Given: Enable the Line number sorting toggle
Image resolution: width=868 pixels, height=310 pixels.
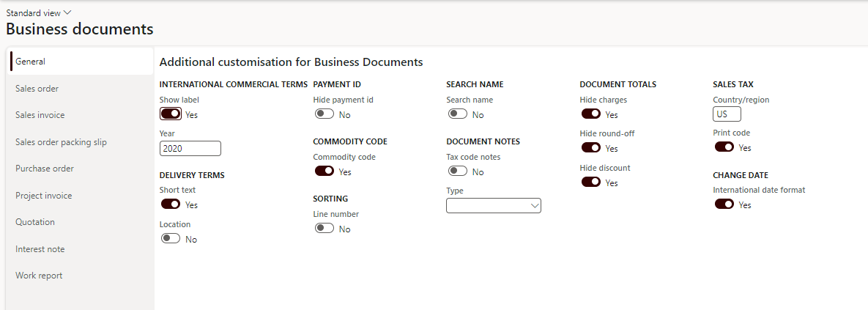Looking at the screenshot, I should (x=324, y=229).
